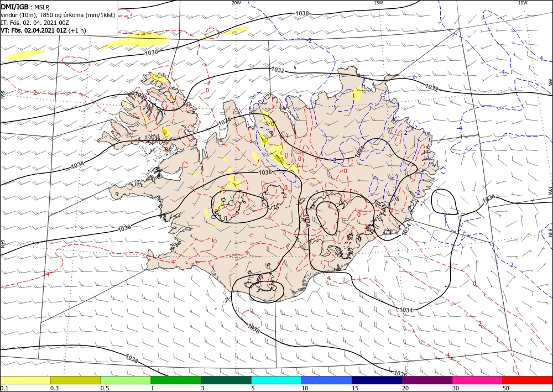Click legend value "30"
Screen dimensions: 553x392
pos(456,388)
